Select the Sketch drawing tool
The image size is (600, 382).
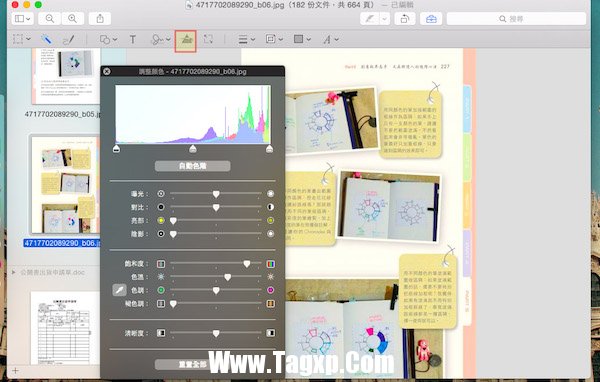68,39
